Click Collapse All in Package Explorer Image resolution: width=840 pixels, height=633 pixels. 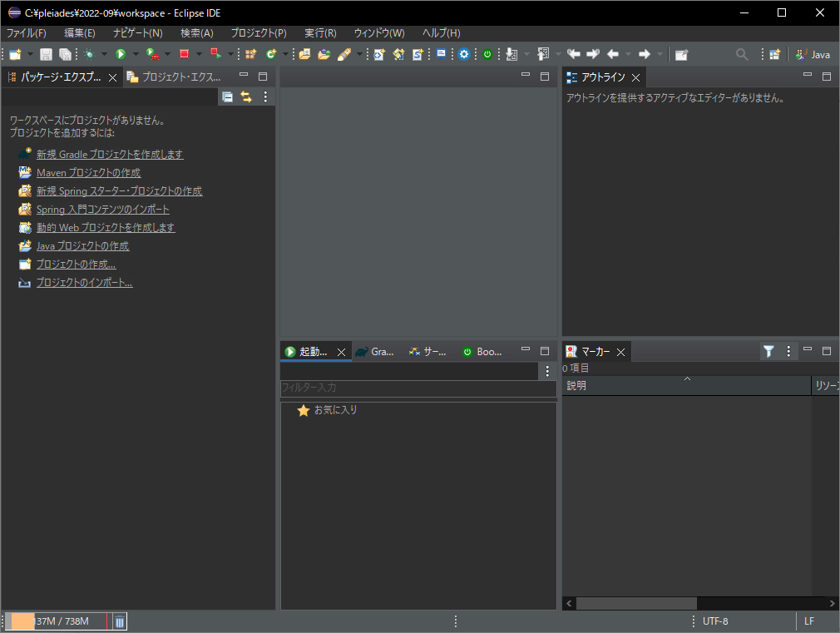228,97
